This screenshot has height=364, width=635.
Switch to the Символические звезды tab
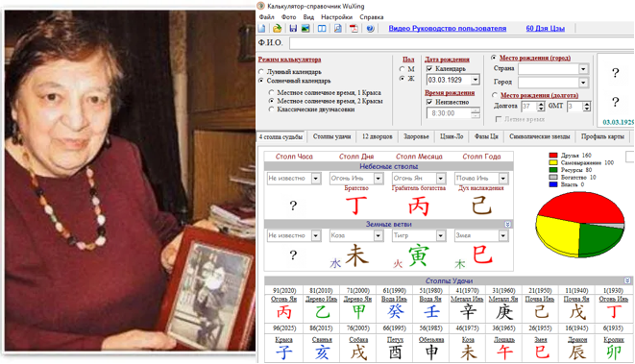540,136
